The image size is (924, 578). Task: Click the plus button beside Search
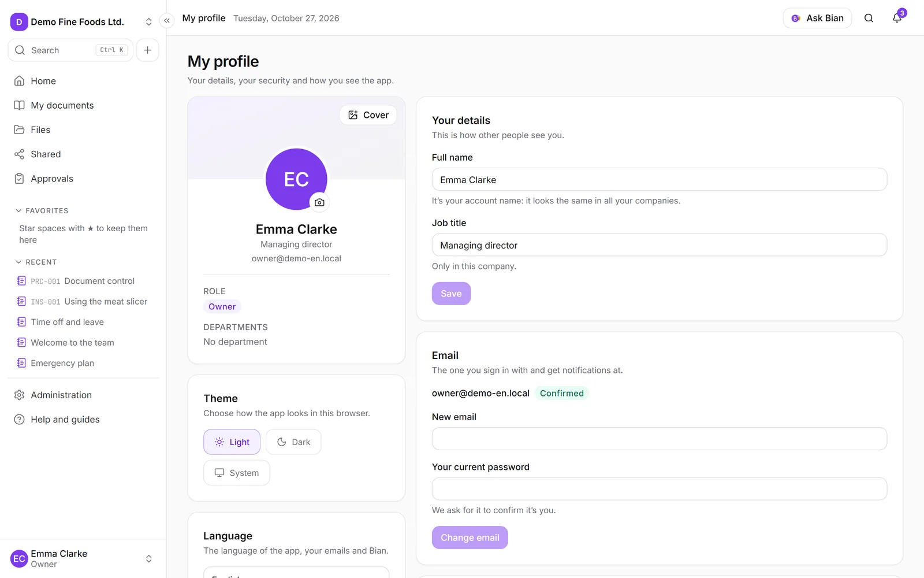[x=148, y=50]
